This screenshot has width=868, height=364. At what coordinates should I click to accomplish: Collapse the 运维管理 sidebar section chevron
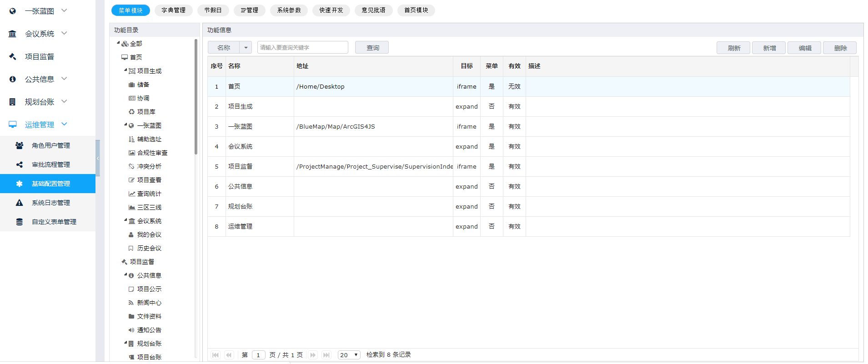click(64, 124)
